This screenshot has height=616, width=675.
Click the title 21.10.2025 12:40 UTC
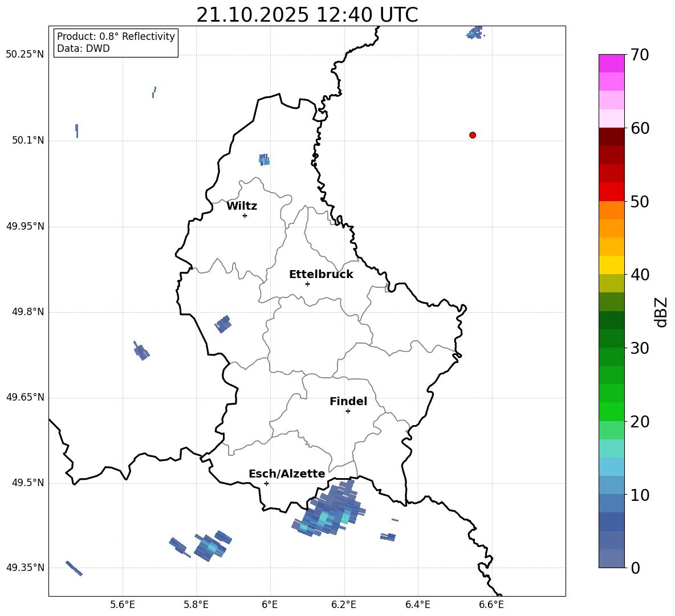coord(307,15)
